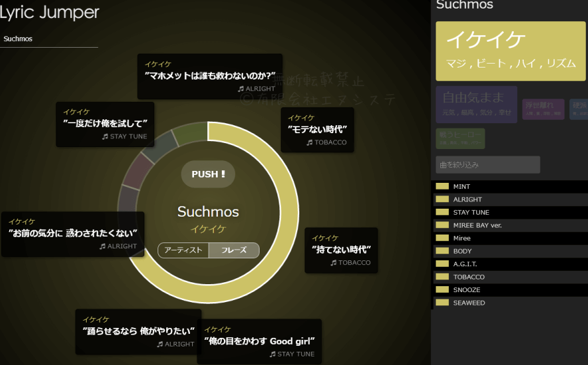Screen dimensions: 588x365
Task: Select A.G.I.T. in the song list
Action: click(511, 264)
